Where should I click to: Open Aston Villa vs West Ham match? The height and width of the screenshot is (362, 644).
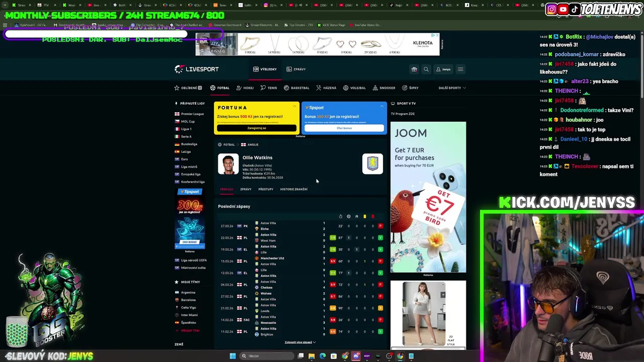(301, 238)
